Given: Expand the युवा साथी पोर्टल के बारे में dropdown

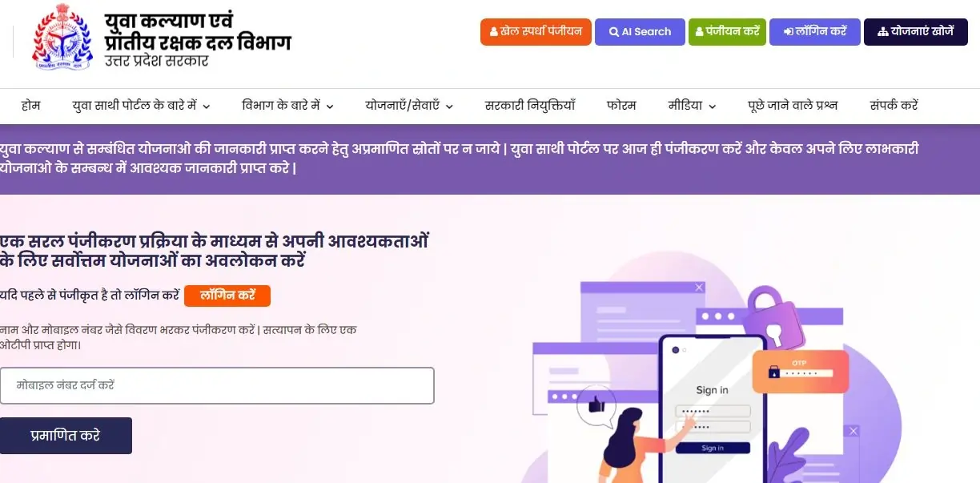Looking at the screenshot, I should pyautogui.click(x=141, y=105).
